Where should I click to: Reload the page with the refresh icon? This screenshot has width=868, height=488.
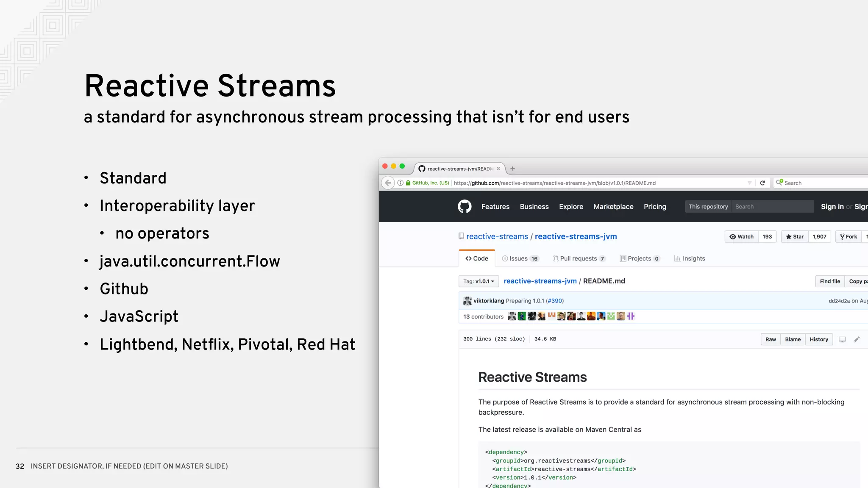point(762,183)
